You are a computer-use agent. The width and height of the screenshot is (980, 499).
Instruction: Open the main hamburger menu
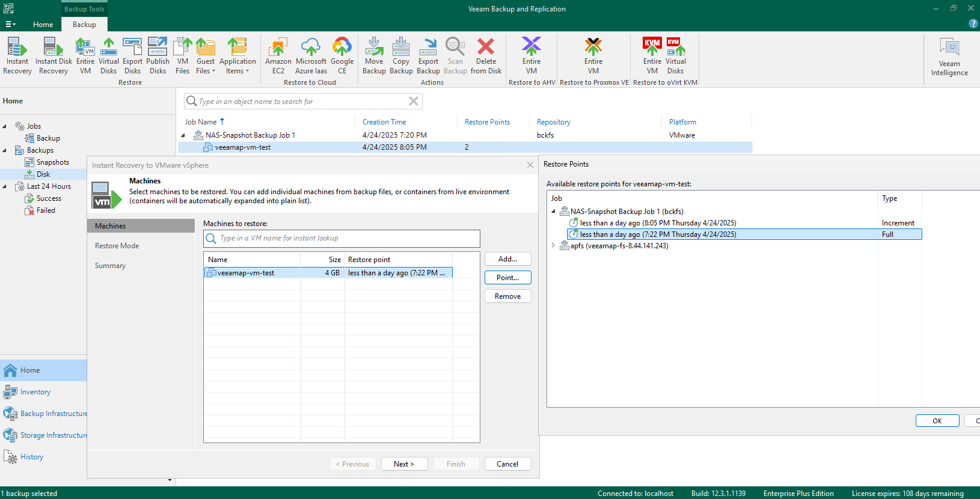(10, 24)
